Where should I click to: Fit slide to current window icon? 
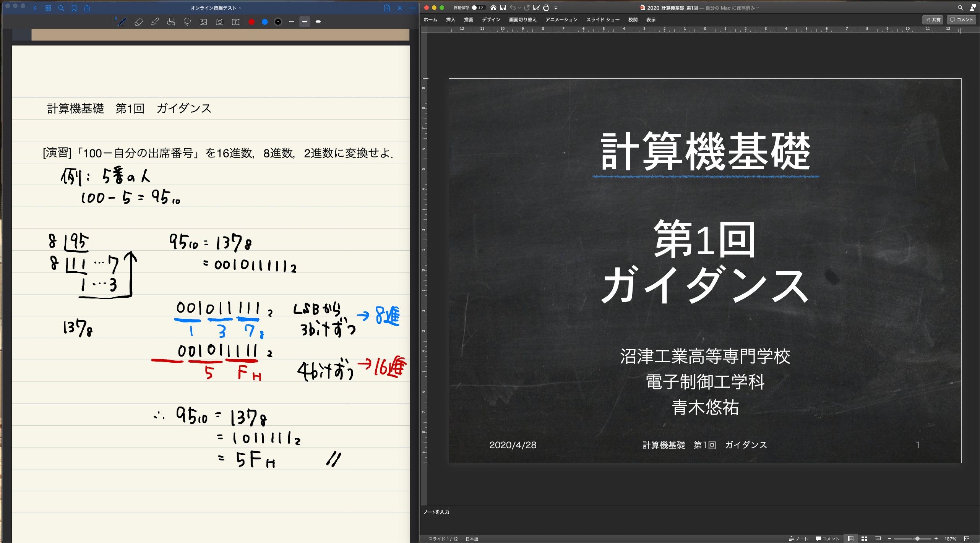967,539
